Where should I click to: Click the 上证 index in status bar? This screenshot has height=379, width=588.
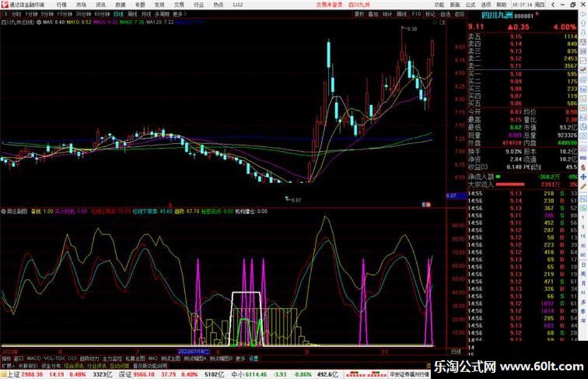tap(14, 375)
